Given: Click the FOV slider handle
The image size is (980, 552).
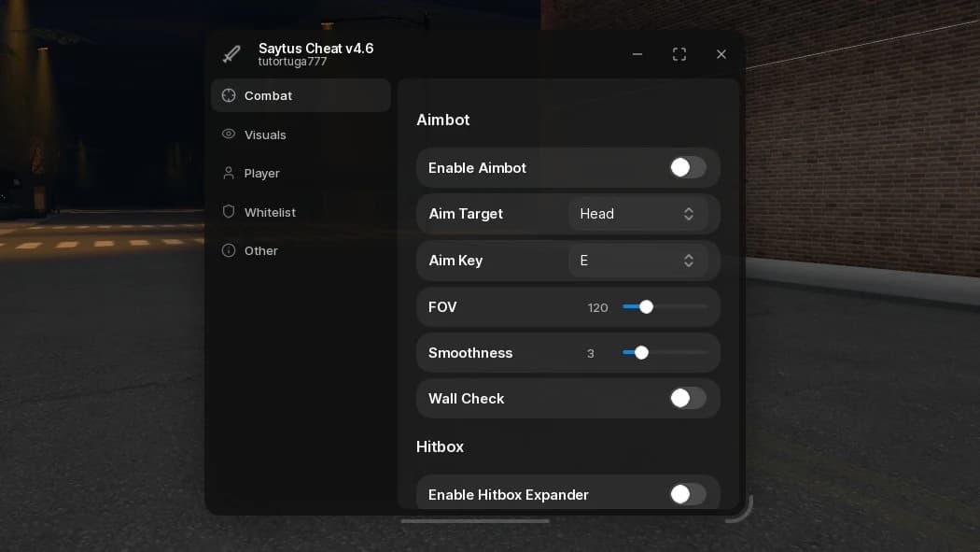Looking at the screenshot, I should (x=646, y=307).
